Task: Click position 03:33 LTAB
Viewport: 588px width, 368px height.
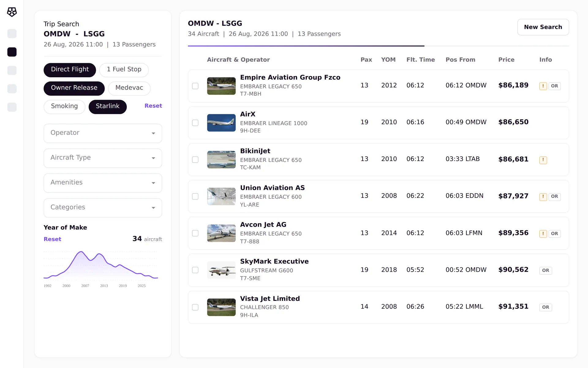Action: click(x=462, y=159)
